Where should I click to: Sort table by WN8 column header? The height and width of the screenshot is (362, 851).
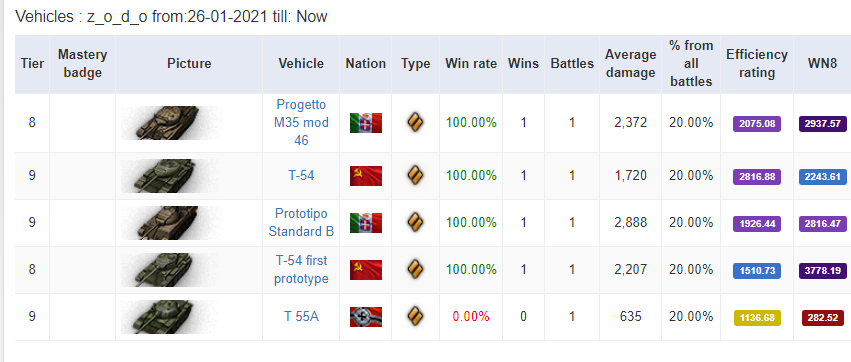point(822,64)
